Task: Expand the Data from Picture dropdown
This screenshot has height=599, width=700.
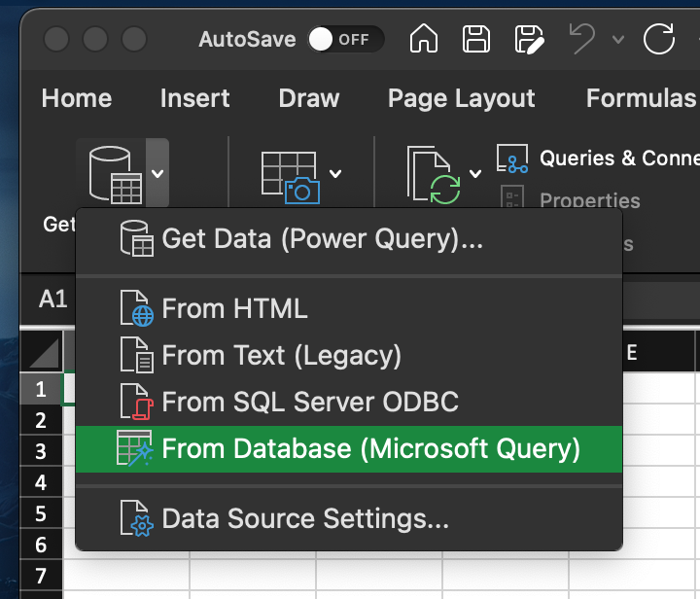Action: click(335, 173)
